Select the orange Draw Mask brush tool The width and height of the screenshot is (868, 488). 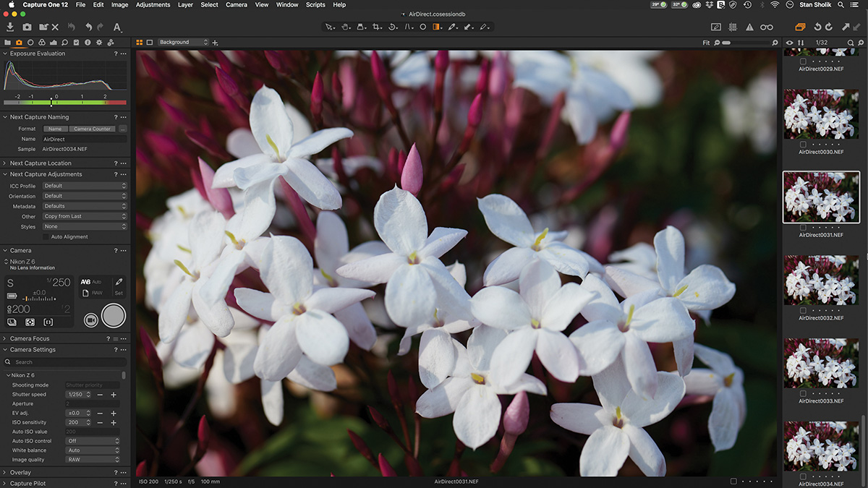pyautogui.click(x=437, y=27)
